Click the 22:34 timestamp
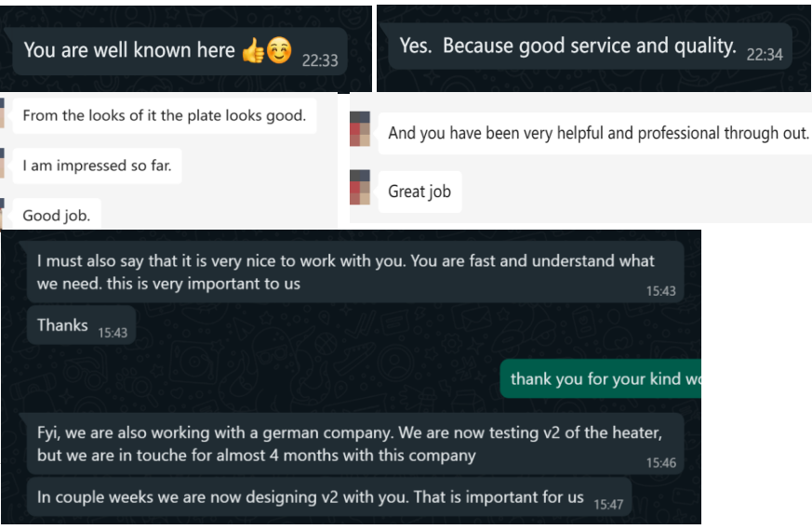Screen dimensions: 812x529 (765, 55)
